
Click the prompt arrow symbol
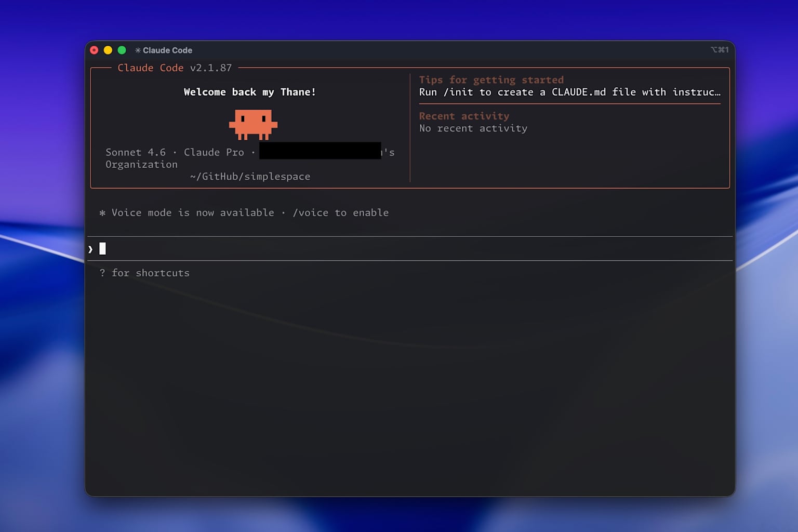click(90, 248)
